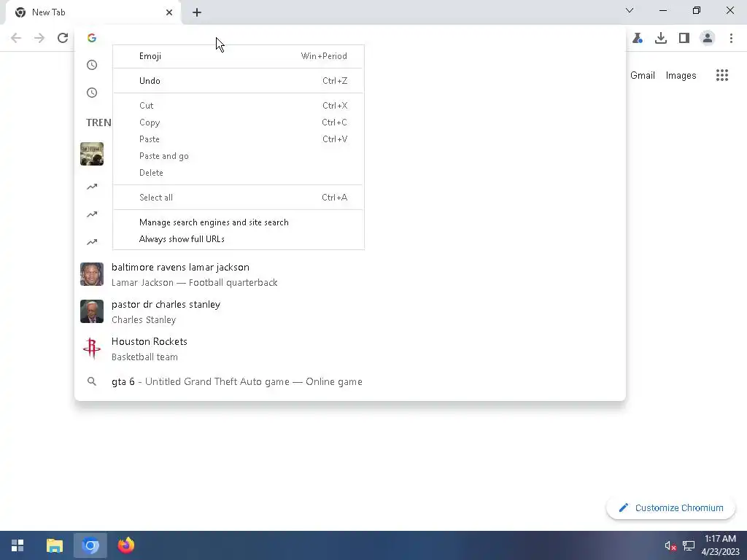Click the Charles Stanley thumbnail photo
747x560 pixels.
92,311
